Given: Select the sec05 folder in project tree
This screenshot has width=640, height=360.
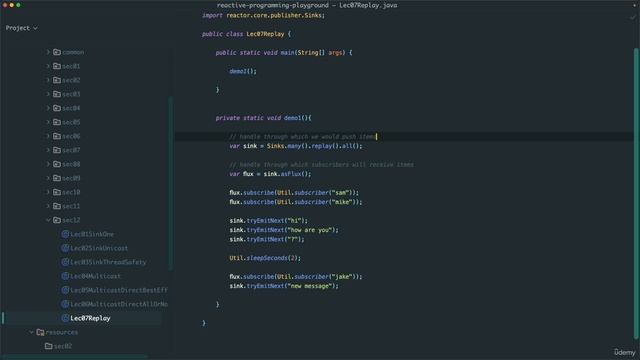Looking at the screenshot, I should [71, 122].
